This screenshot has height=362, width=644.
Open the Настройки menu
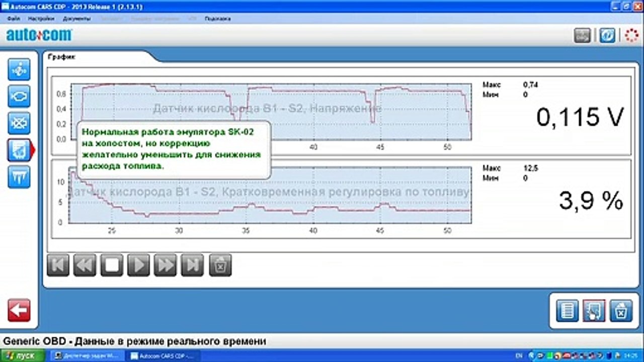point(41,19)
